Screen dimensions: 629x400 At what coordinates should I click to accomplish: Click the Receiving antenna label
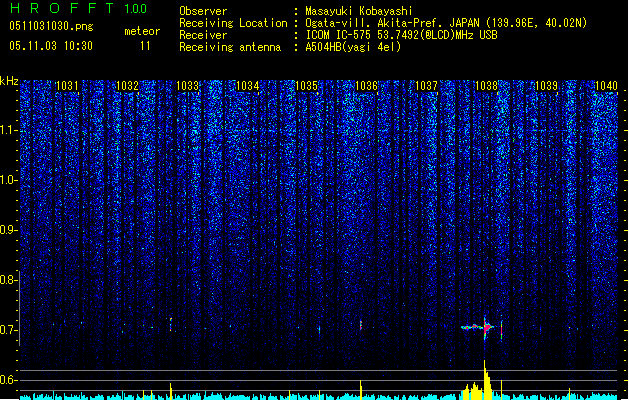230,47
